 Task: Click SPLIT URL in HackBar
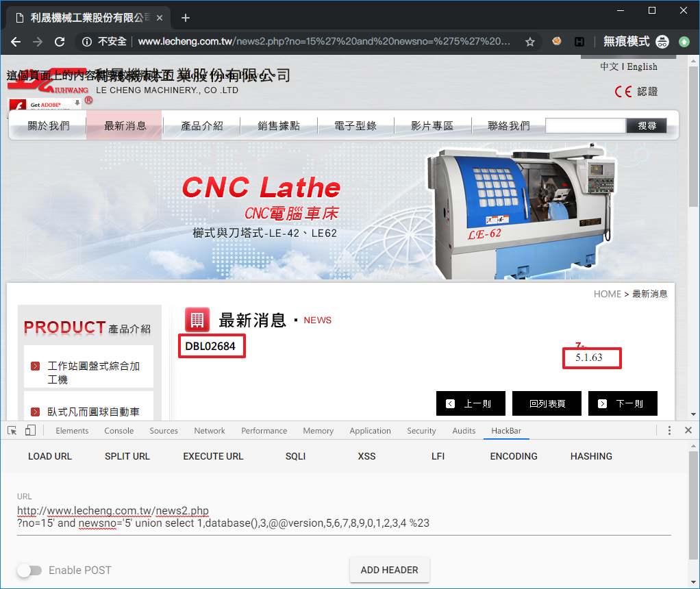[x=127, y=456]
